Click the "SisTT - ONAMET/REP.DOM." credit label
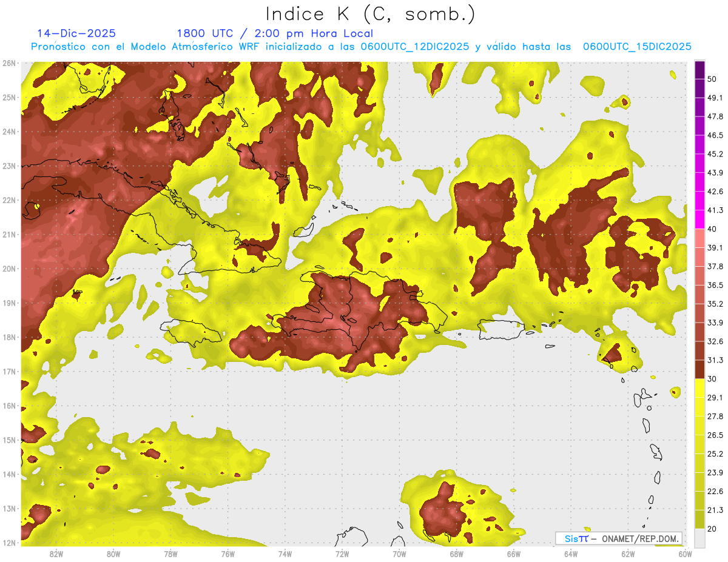Screen dimensions: 728x562 coord(619,538)
